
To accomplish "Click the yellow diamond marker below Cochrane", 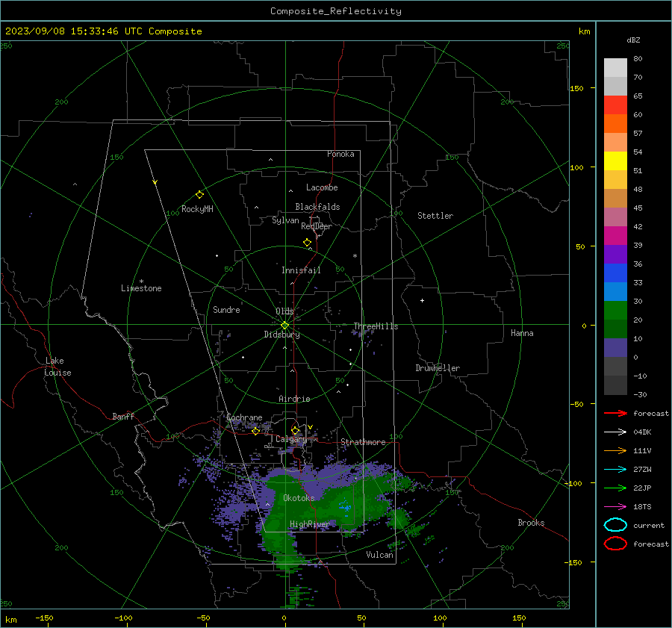I will [256, 432].
